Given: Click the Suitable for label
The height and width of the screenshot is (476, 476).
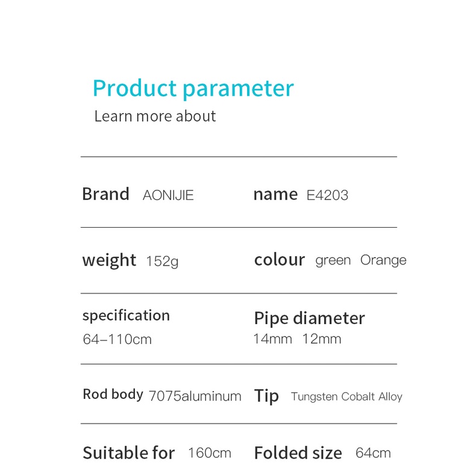Looking at the screenshot, I should (x=129, y=453).
